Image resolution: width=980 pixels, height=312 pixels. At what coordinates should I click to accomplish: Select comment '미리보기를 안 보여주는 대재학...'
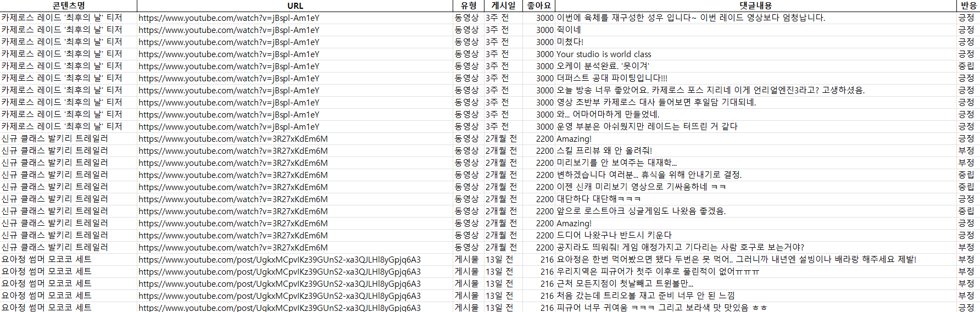(x=617, y=163)
